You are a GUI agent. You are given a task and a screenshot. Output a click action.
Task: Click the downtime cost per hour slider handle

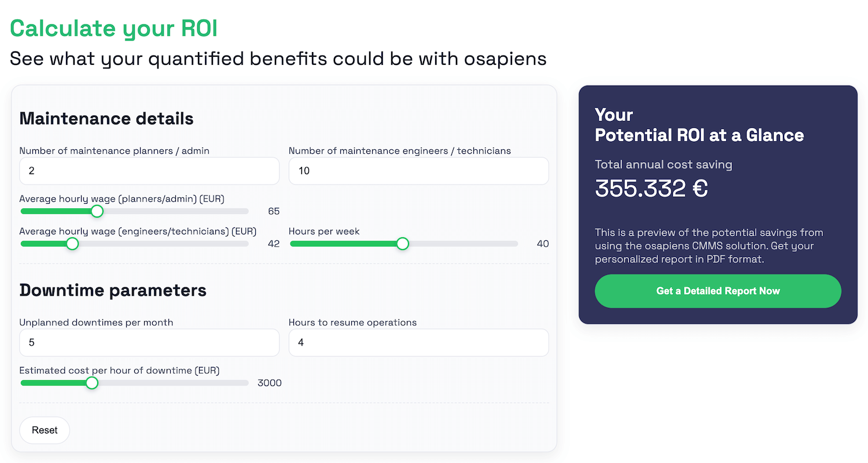pyautogui.click(x=91, y=383)
